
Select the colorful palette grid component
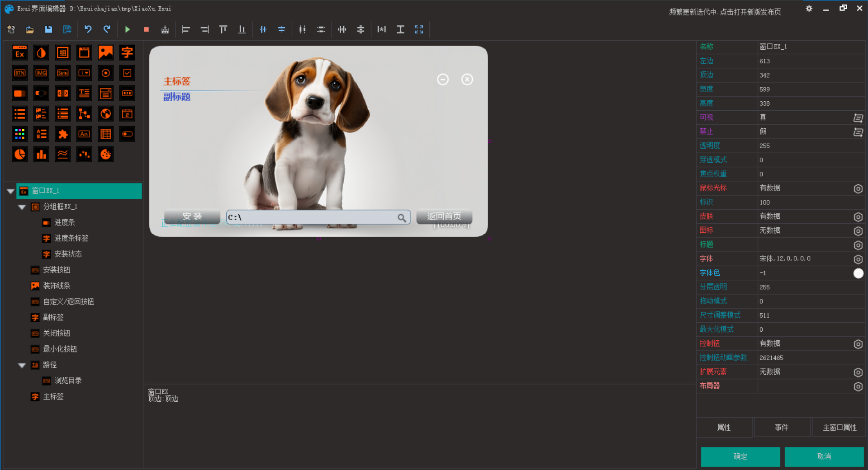(x=20, y=134)
